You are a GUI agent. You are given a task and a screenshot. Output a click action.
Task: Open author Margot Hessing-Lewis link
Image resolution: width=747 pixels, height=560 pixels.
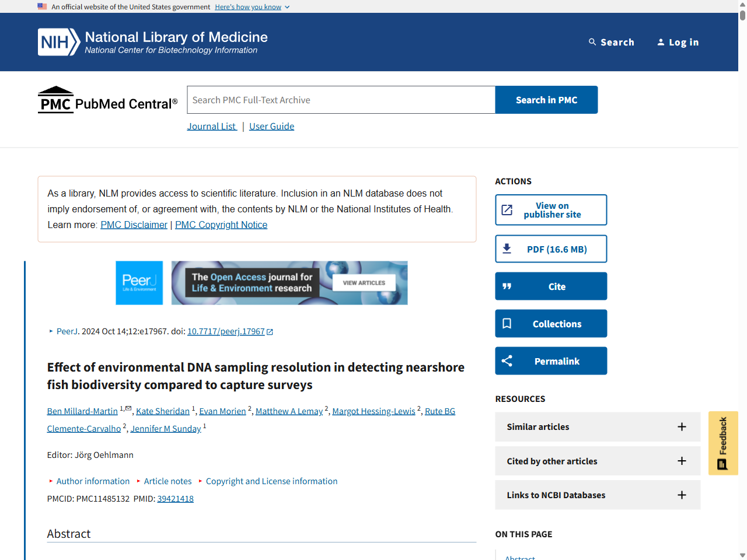(373, 411)
